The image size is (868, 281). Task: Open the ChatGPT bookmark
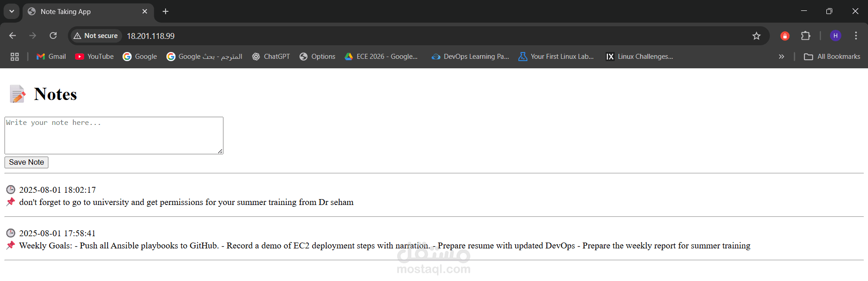coord(271,57)
